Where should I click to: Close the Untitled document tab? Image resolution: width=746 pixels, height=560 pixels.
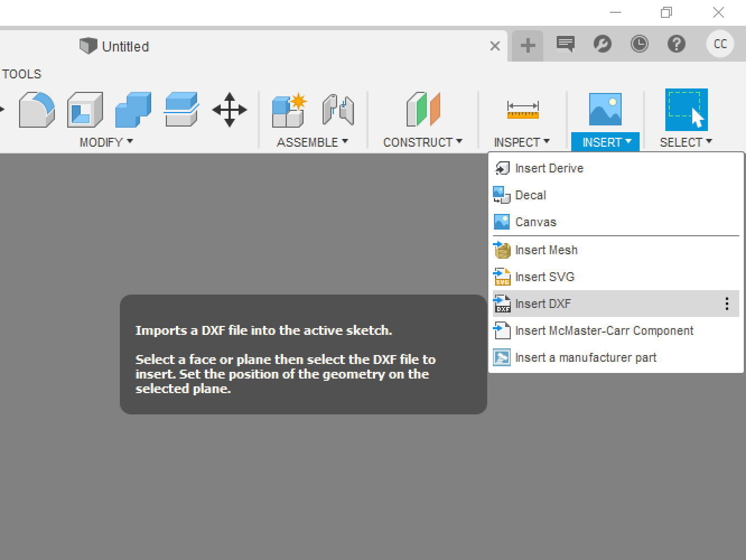click(x=495, y=46)
